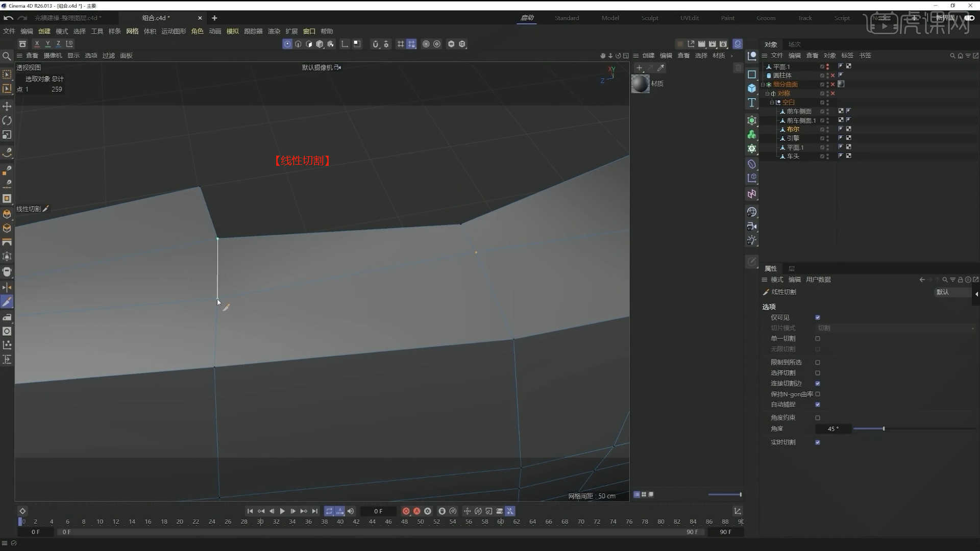The height and width of the screenshot is (551, 980).
Task: Click the Redo arrow icon
Action: click(x=22, y=18)
